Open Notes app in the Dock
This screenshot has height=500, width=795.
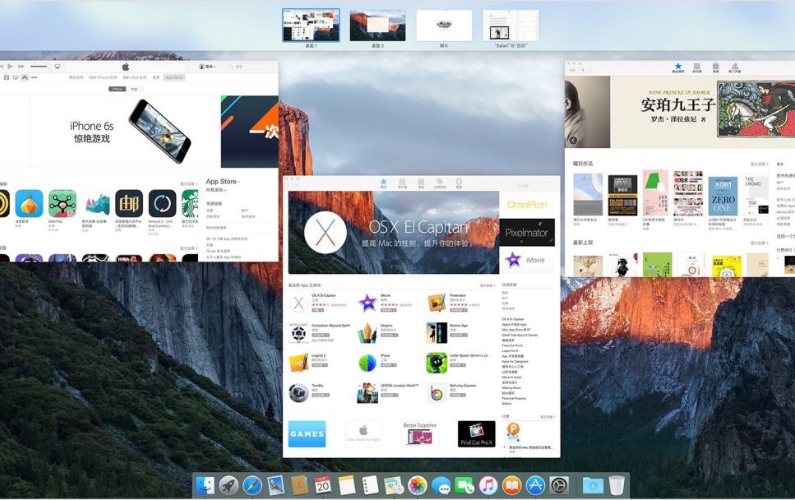[x=347, y=485]
